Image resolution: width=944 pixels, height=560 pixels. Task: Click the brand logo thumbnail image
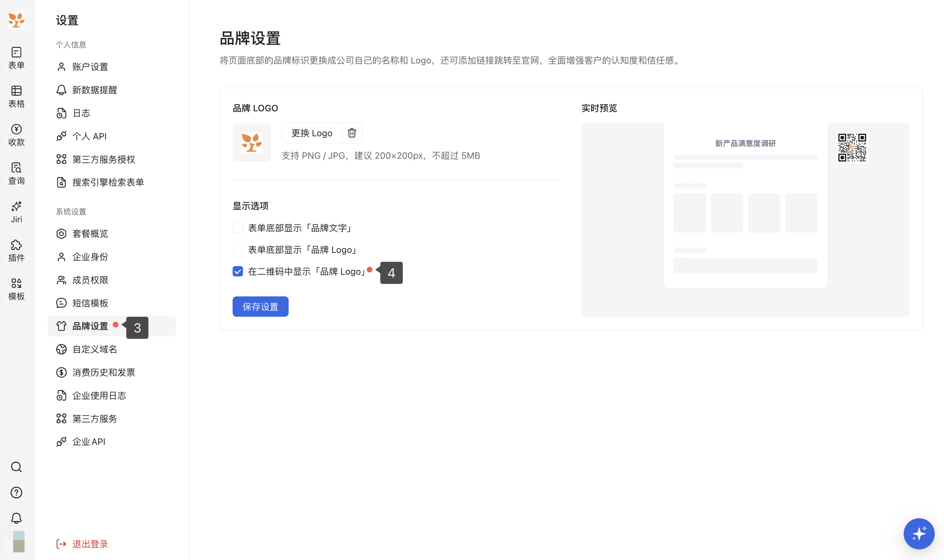pos(252,143)
